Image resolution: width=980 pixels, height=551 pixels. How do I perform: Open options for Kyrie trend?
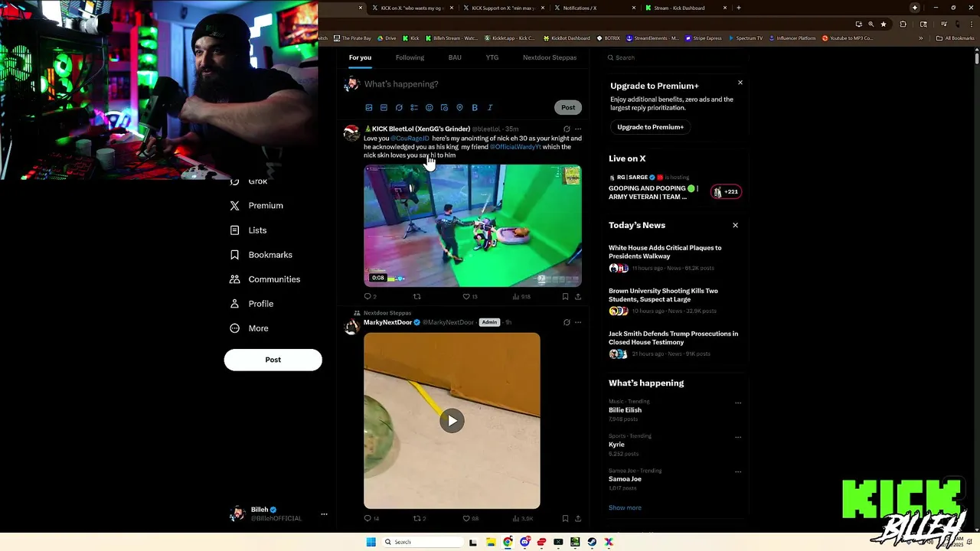tap(738, 438)
